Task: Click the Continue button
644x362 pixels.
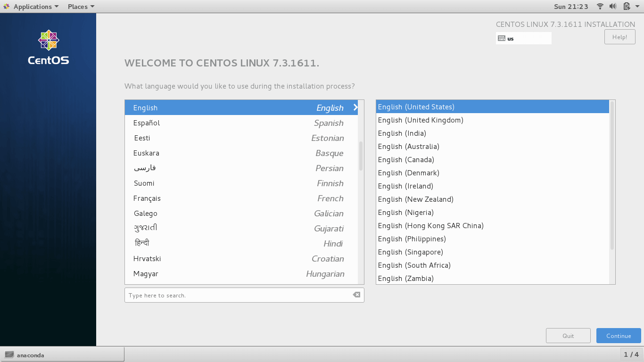Action: point(619,336)
